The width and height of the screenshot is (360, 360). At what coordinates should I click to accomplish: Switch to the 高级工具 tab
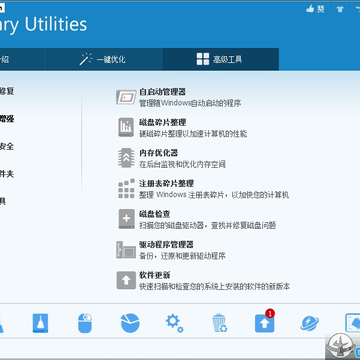pos(220,59)
